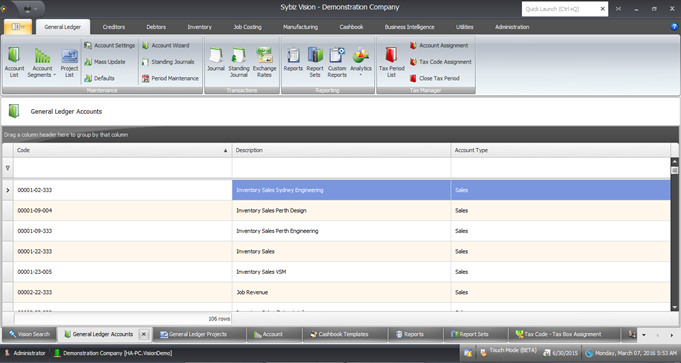Open the Project List icon
This screenshot has width=681, height=363.
pyautogui.click(x=69, y=62)
